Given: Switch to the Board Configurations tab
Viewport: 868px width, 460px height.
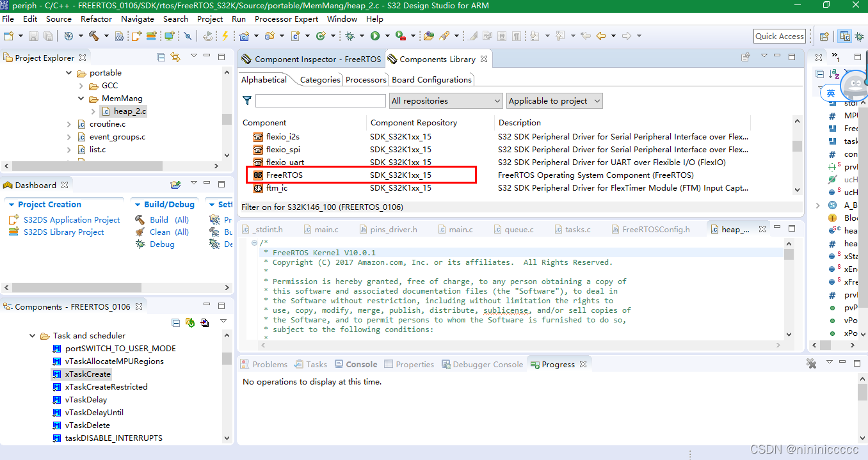Looking at the screenshot, I should pyautogui.click(x=432, y=80).
